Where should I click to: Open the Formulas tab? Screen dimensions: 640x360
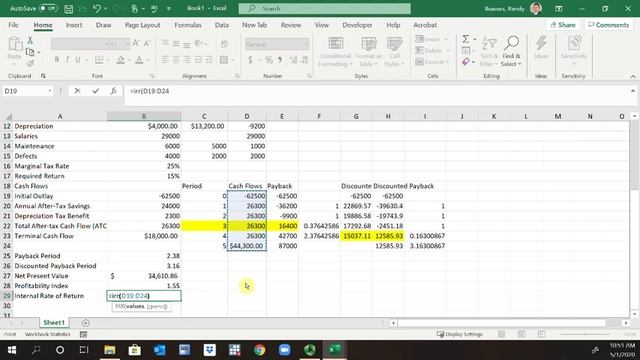[x=188, y=25]
